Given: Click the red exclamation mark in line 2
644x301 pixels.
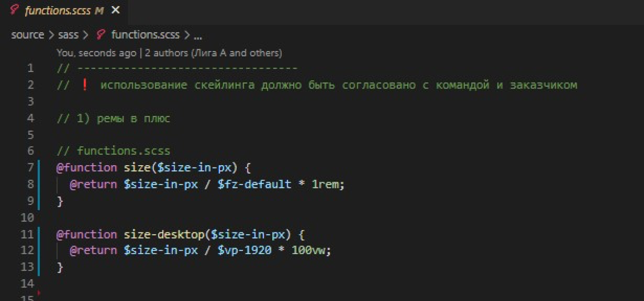Looking at the screenshot, I should 85,85.
